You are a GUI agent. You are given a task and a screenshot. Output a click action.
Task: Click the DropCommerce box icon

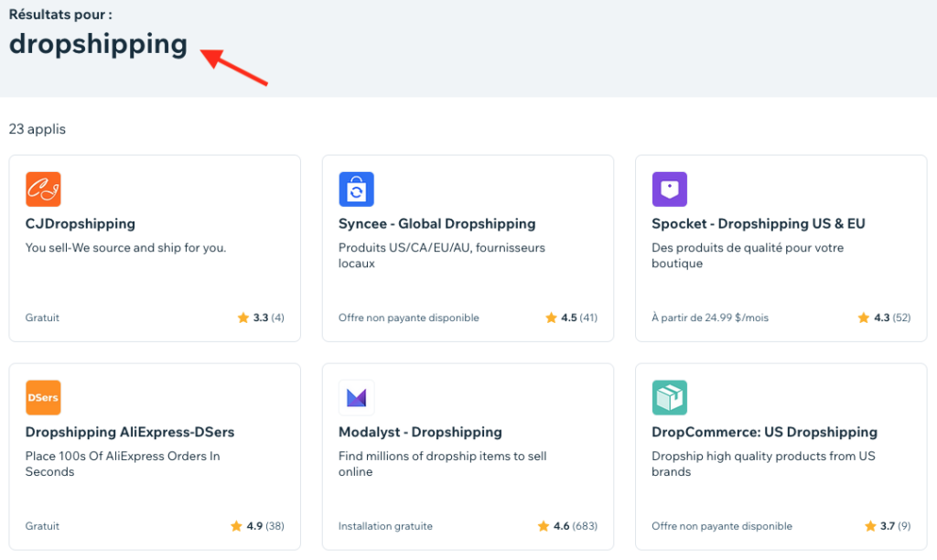click(669, 397)
